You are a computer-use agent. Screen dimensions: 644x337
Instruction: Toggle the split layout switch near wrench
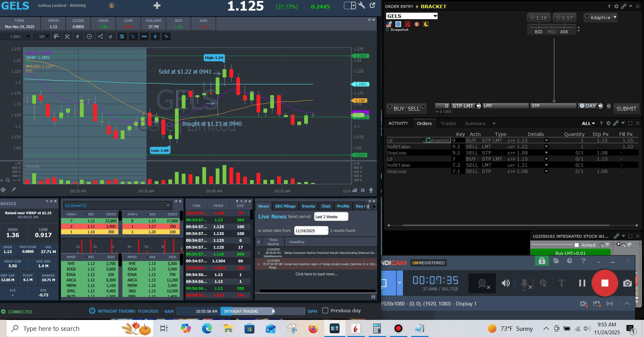350,5
